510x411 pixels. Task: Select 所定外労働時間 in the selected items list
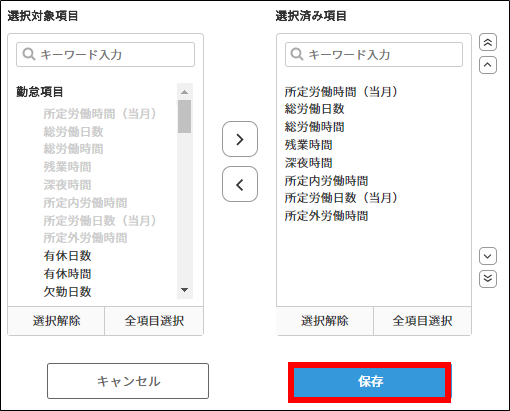(x=326, y=216)
